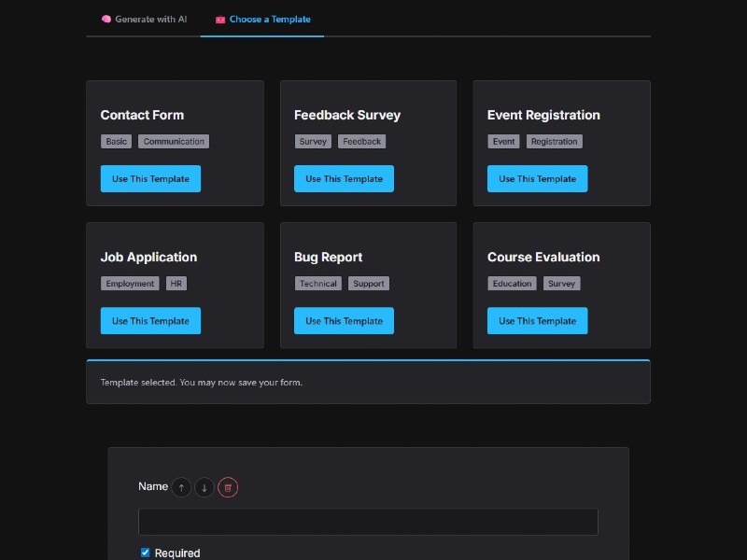Switch to the Generate with AI tab
The width and height of the screenshot is (747, 560).
(x=149, y=18)
